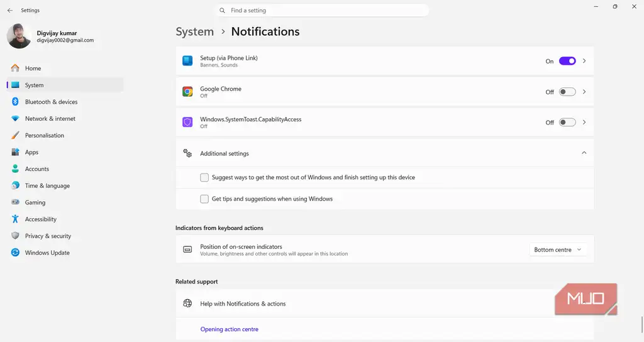The image size is (644, 342).
Task: Go to Home in sidebar
Action: click(65, 68)
